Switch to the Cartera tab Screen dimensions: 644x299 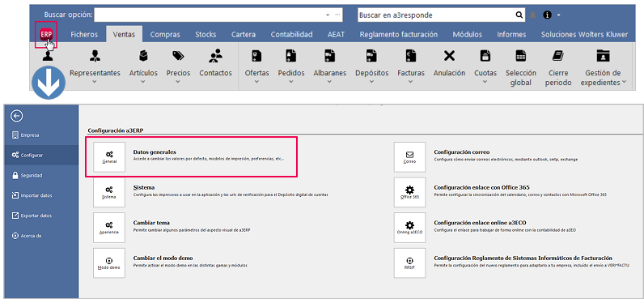[244, 35]
